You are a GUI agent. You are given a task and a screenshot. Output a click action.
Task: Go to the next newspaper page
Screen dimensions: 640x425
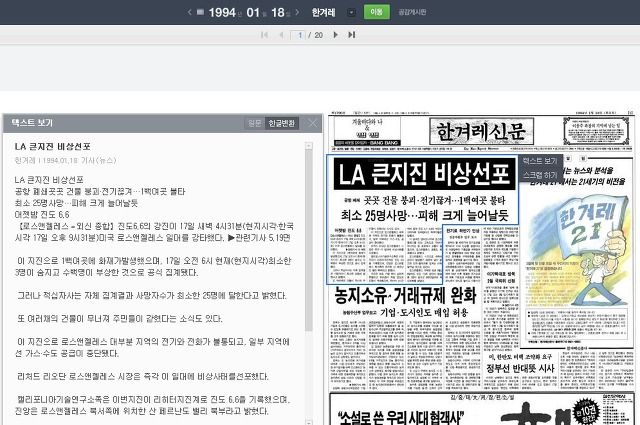coord(336,35)
